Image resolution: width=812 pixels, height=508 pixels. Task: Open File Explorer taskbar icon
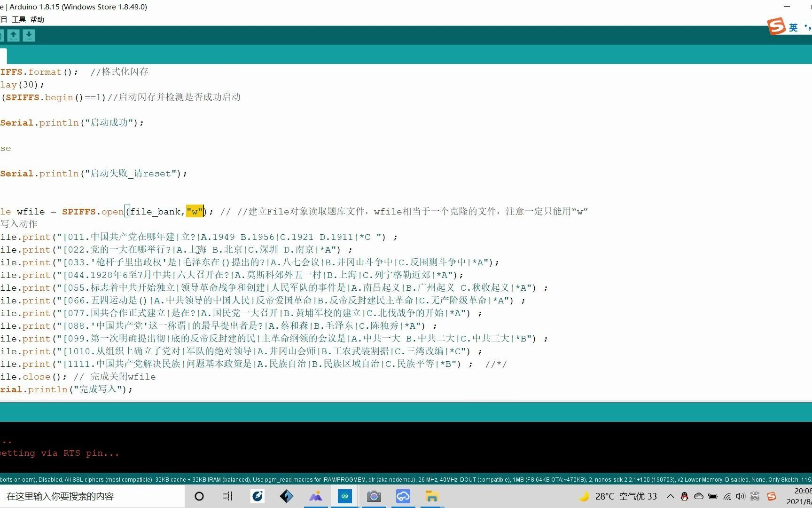tap(432, 496)
